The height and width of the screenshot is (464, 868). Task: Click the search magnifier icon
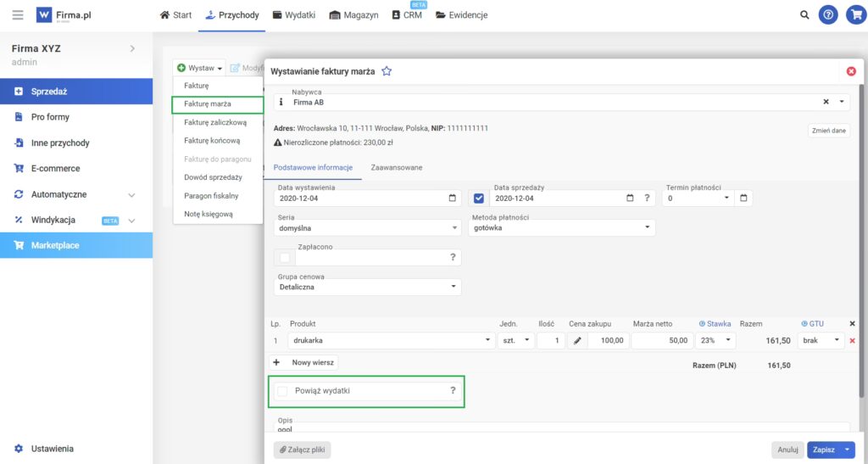[804, 14]
